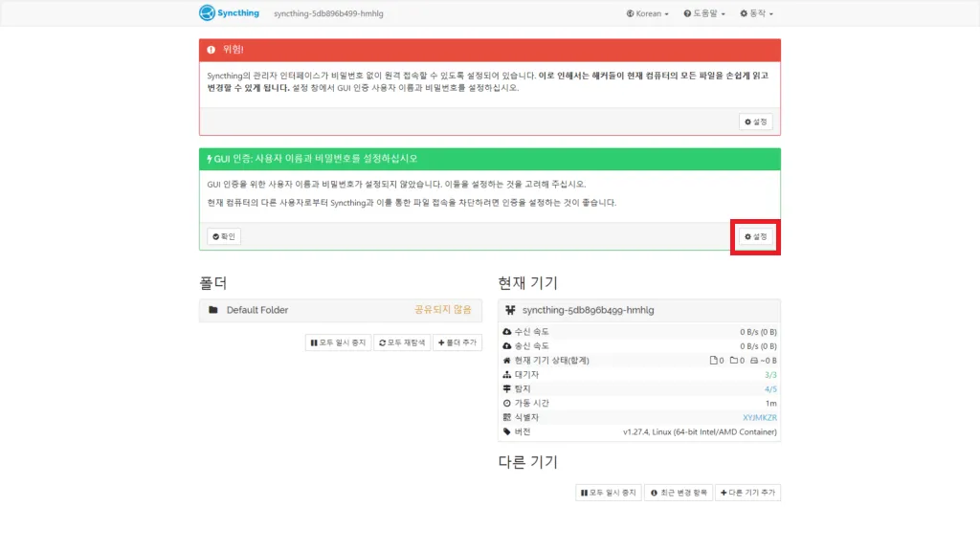Click the plus icon on 다른 기기 추가 button

pyautogui.click(x=723, y=492)
